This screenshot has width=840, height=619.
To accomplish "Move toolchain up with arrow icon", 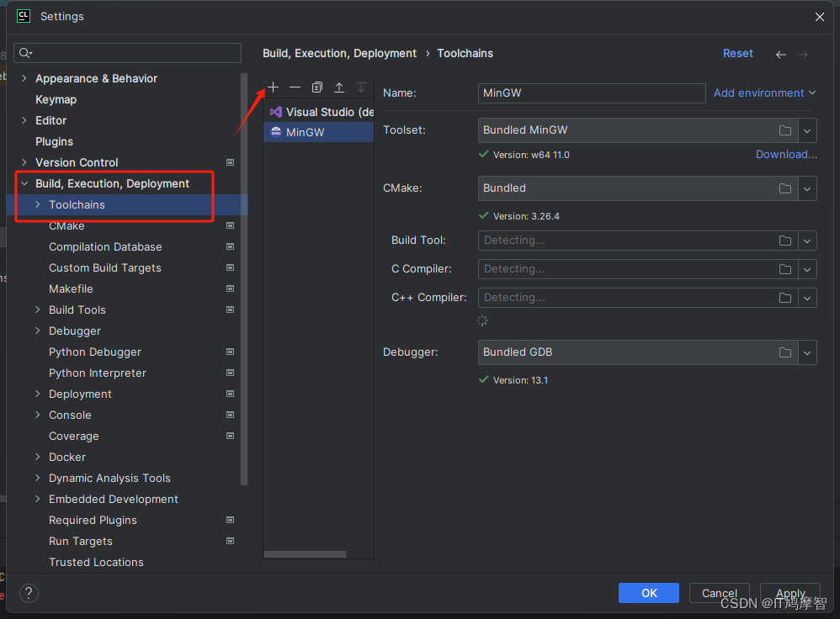I will 339,87.
